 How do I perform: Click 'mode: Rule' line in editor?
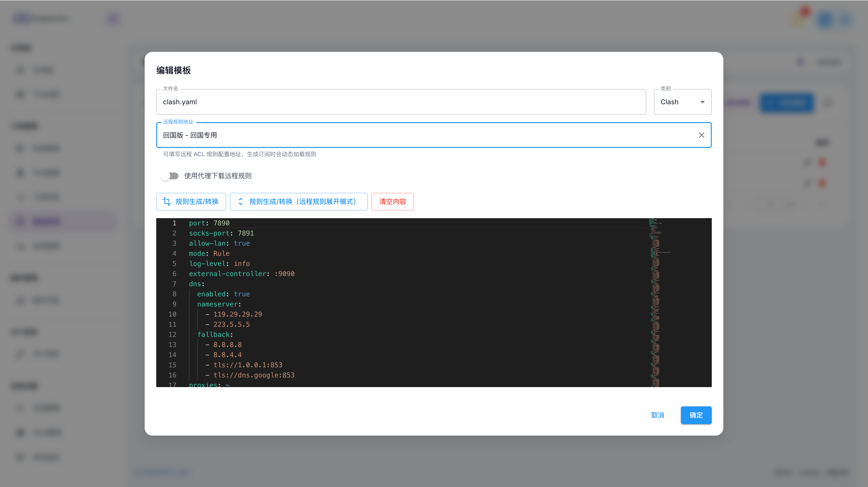tap(209, 253)
